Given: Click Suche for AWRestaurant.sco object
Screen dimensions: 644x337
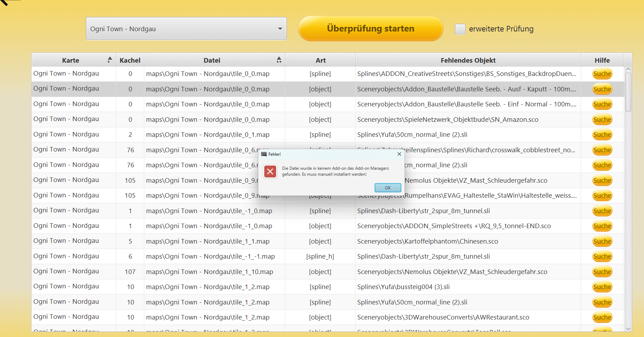Looking at the screenshot, I should [602, 317].
